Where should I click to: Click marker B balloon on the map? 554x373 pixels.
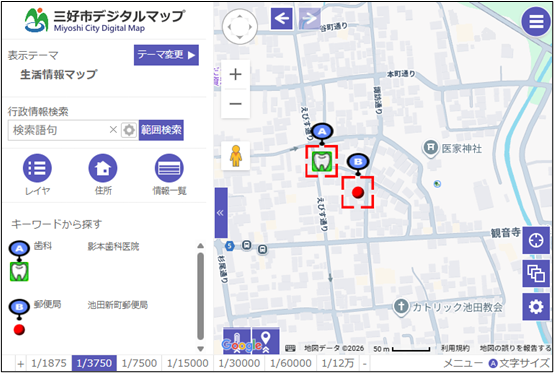point(358,162)
